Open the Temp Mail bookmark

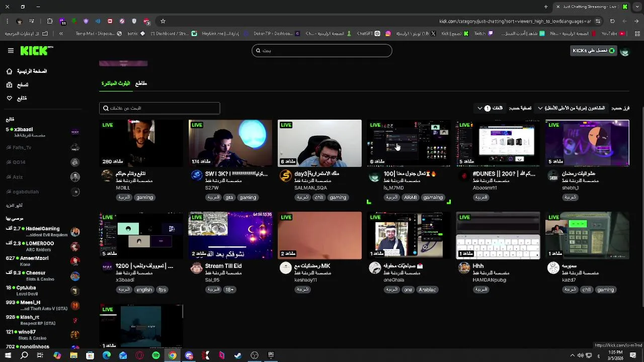click(x=98, y=34)
